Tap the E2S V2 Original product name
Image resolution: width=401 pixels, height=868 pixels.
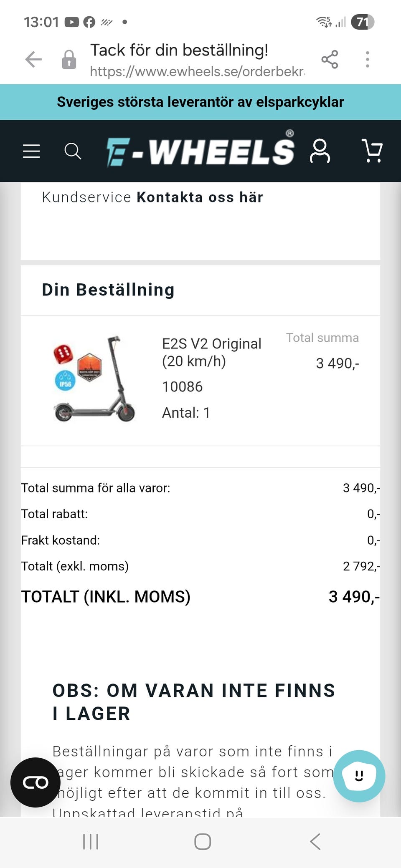tap(211, 352)
